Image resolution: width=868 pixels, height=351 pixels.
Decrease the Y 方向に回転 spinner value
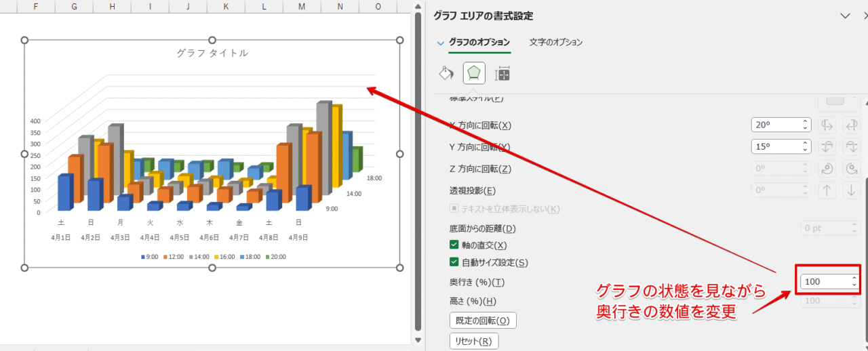click(x=805, y=150)
